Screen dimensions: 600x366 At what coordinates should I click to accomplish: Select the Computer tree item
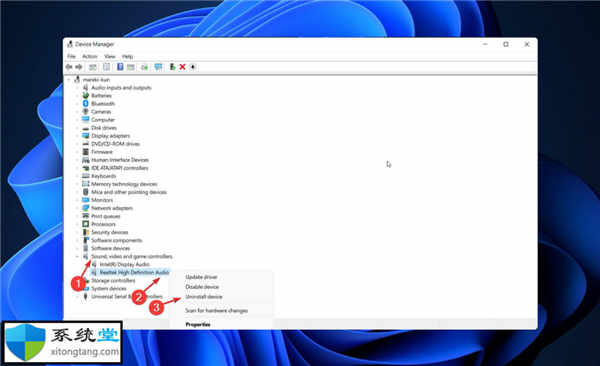[x=103, y=119]
